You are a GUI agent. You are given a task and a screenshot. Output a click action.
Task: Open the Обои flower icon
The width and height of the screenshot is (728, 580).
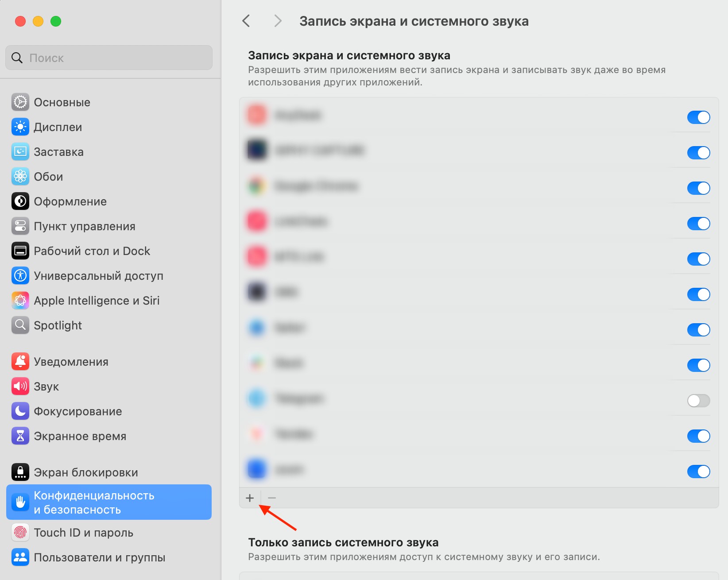(x=20, y=177)
